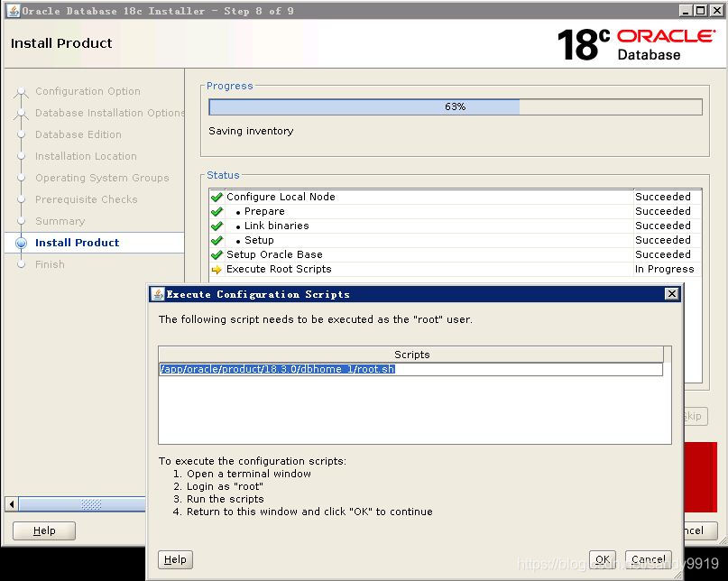Screen dimensions: 728x581
Task: Click the Prepare status row text
Action: pos(264,211)
